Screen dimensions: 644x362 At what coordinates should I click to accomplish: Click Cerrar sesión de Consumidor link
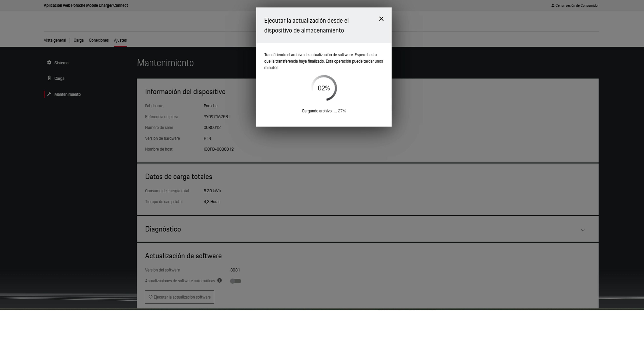coord(575,6)
